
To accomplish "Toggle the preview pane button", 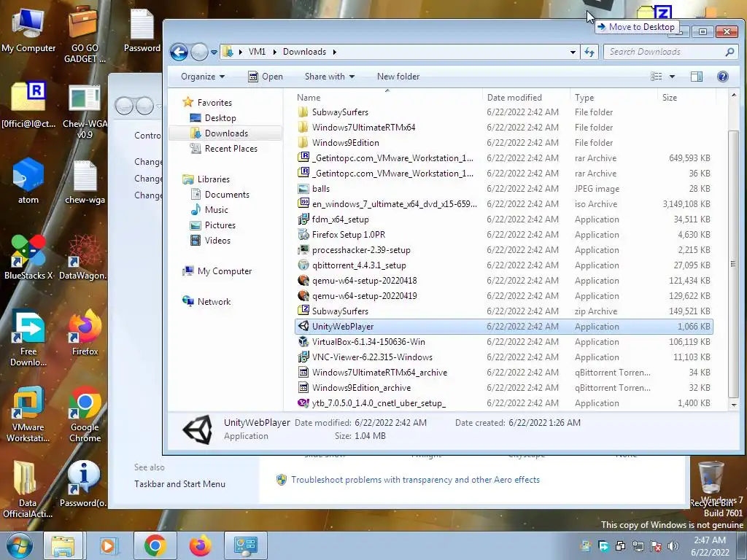I will (x=697, y=76).
